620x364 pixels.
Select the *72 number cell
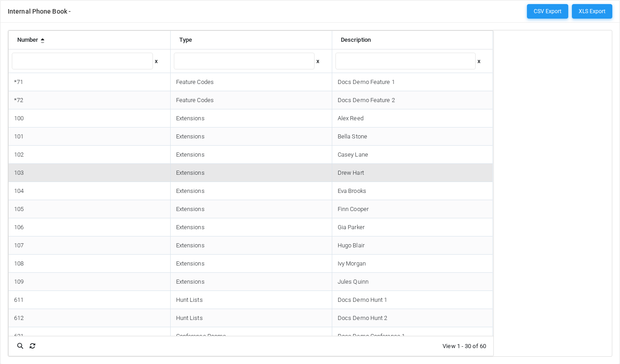coord(89,100)
